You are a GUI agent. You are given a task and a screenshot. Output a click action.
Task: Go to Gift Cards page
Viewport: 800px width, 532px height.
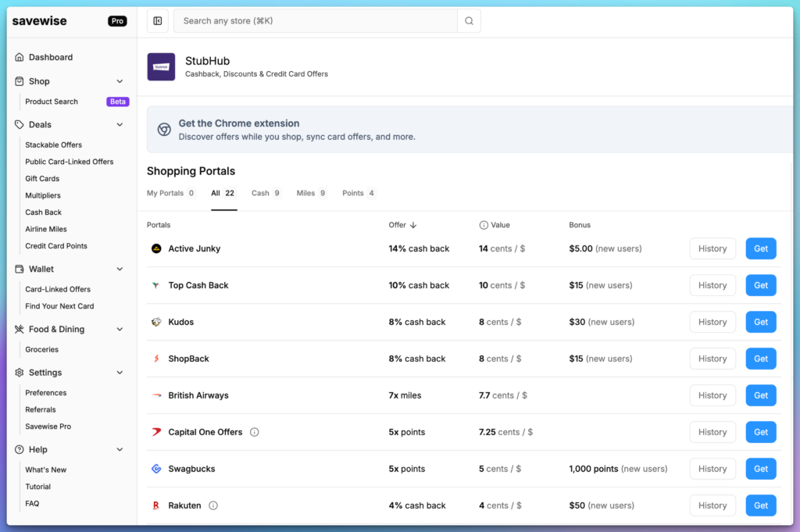[42, 179]
